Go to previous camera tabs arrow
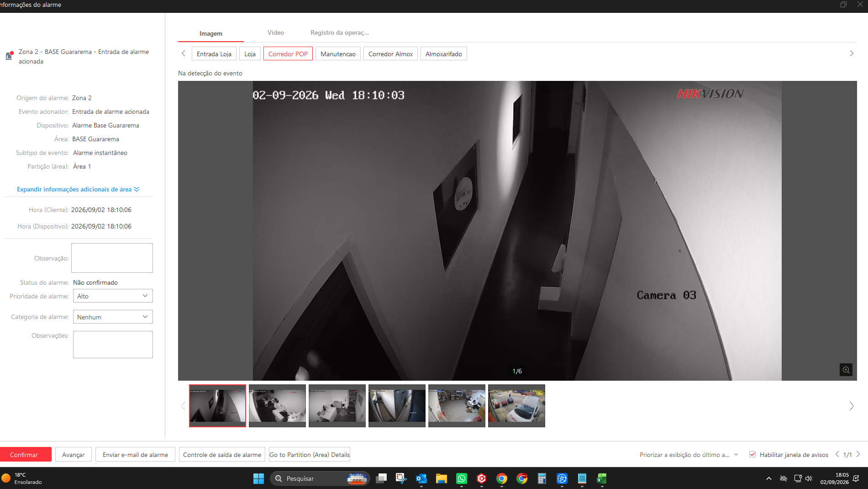 [x=184, y=53]
